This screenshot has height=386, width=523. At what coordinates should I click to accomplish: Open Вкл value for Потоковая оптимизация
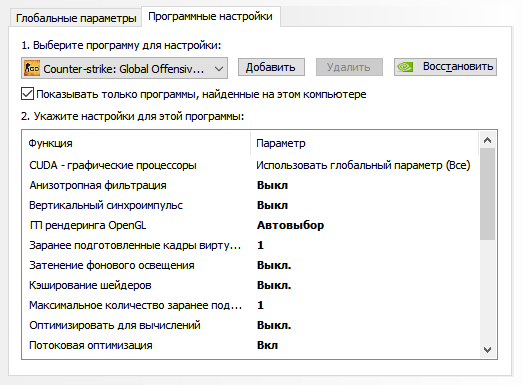coord(267,345)
